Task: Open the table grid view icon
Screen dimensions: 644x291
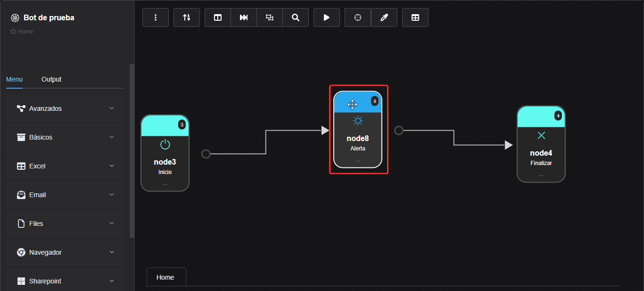Action: [415, 17]
